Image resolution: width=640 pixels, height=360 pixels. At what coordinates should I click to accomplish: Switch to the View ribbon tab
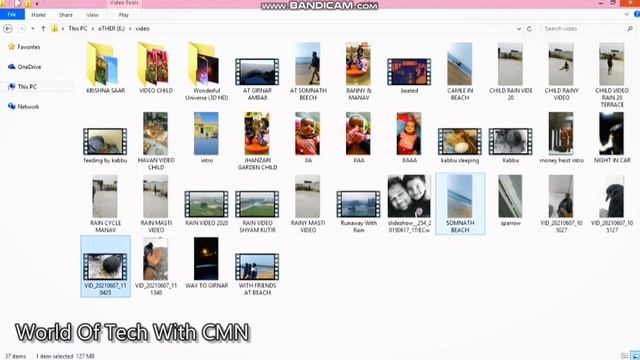coord(92,15)
